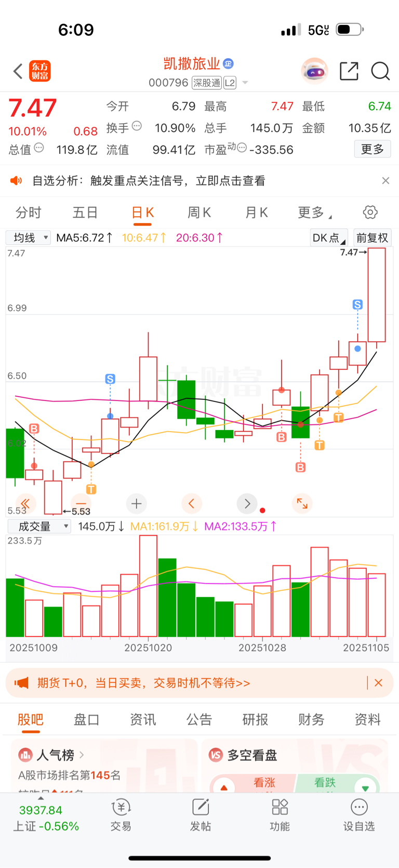399x868 pixels.
Task: Tap the info icon beside 总值
Action: (x=39, y=148)
